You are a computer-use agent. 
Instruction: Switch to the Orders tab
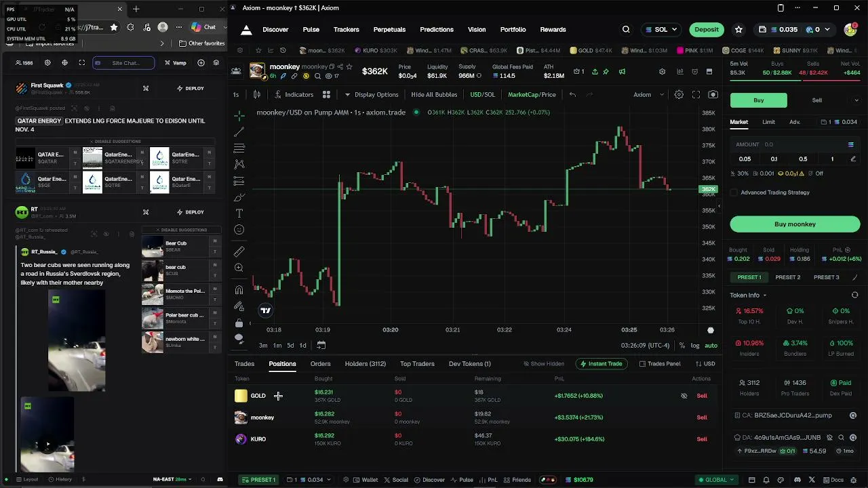coord(320,364)
